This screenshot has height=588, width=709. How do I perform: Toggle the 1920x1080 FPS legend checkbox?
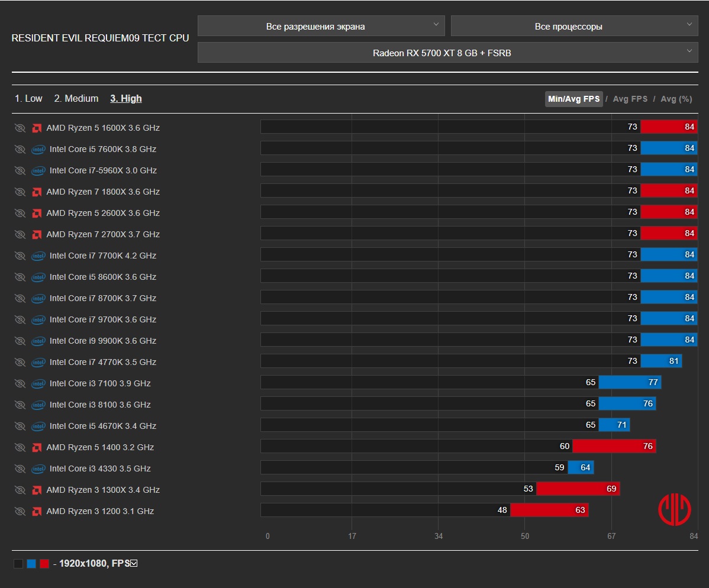(134, 563)
